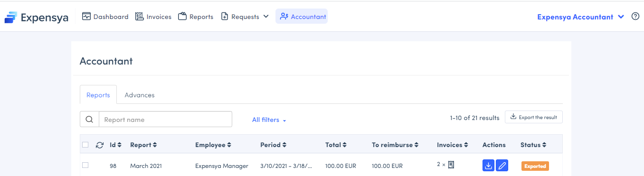Edit the March 2021 report
The image size is (644, 176).
click(502, 166)
